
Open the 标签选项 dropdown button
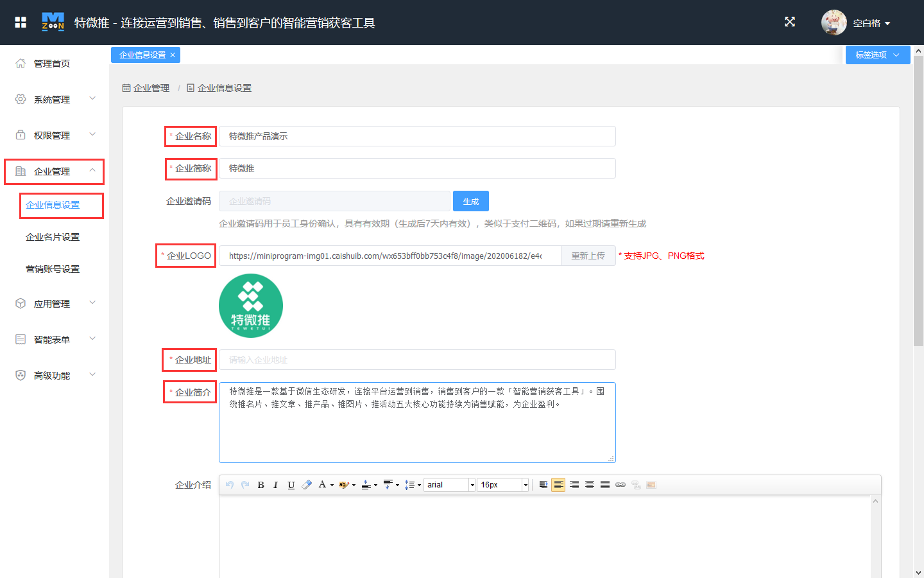pyautogui.click(x=877, y=55)
